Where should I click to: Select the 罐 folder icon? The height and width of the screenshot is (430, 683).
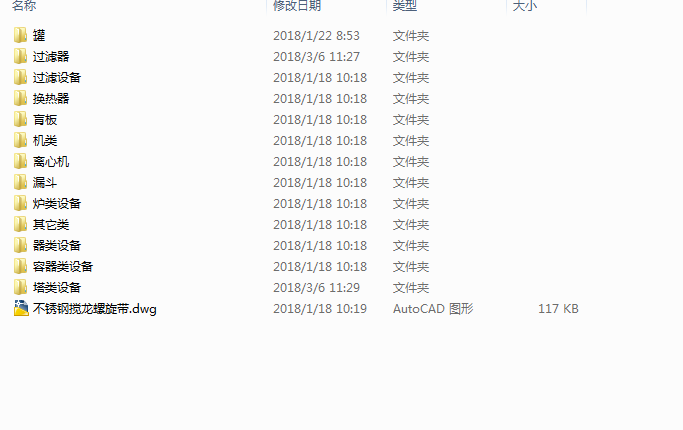click(20, 35)
